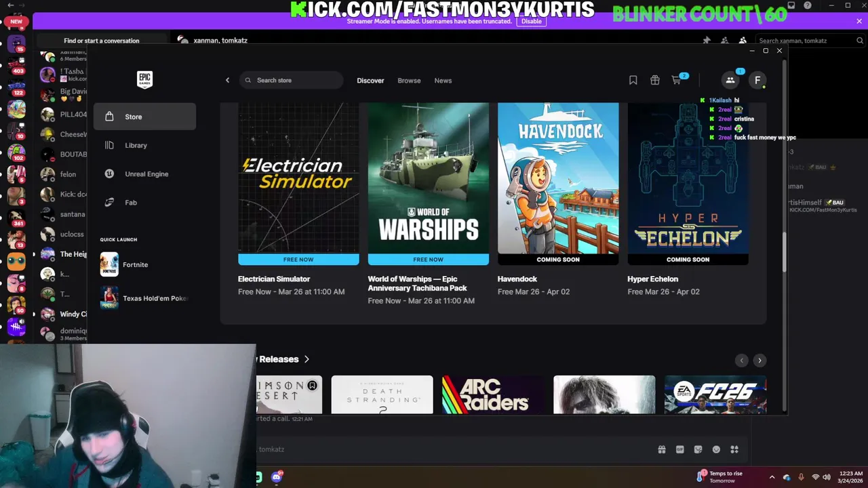Image resolution: width=868 pixels, height=488 pixels.
Task: Open Discord server with 122 badge
Action: pos(16,87)
